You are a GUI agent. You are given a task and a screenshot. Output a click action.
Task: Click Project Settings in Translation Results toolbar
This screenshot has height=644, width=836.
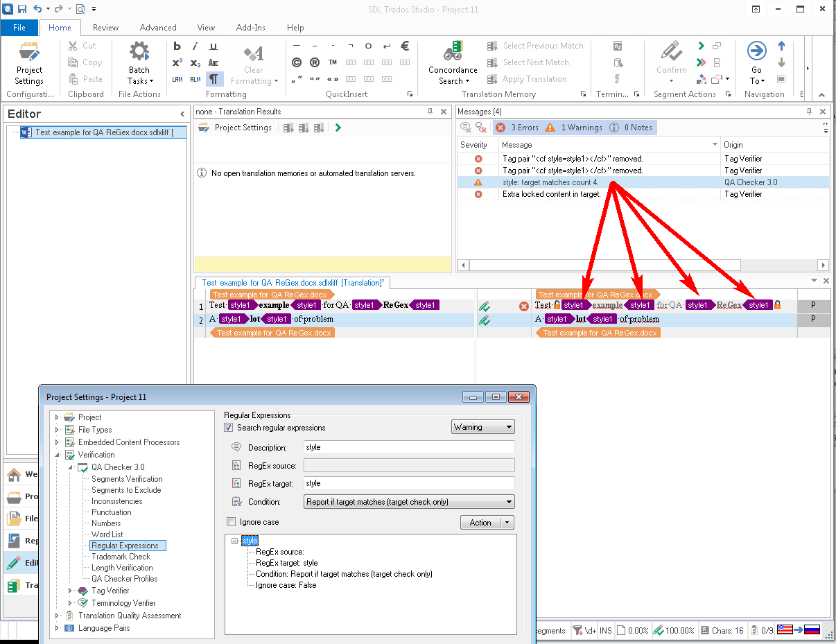pyautogui.click(x=236, y=128)
